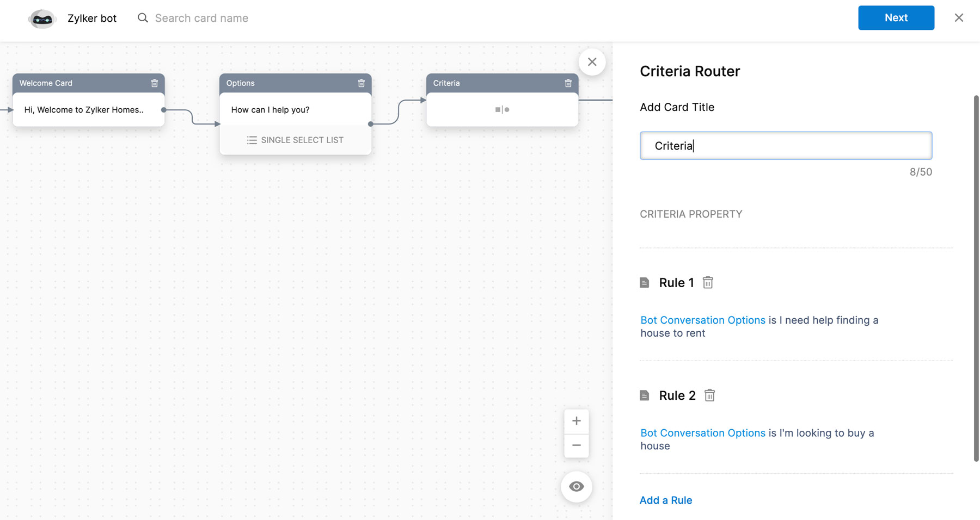Zoom out on the flow canvas

[x=577, y=445]
